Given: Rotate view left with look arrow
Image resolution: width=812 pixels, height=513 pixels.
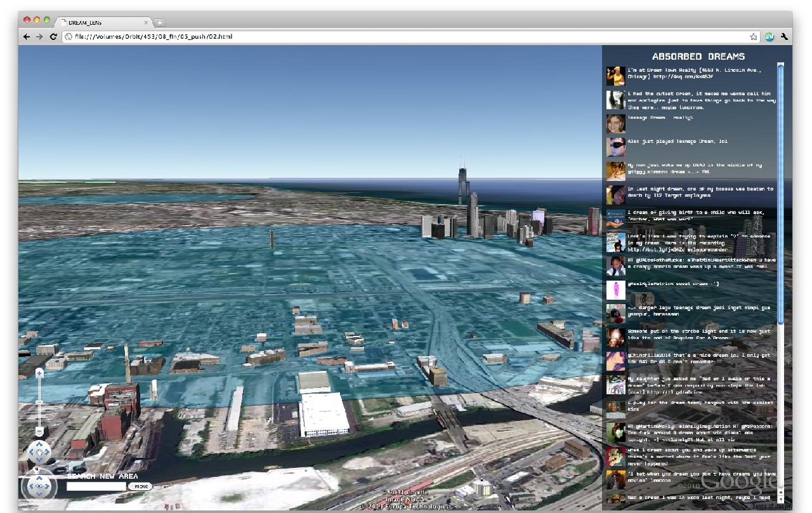Looking at the screenshot, I should coord(31,487).
